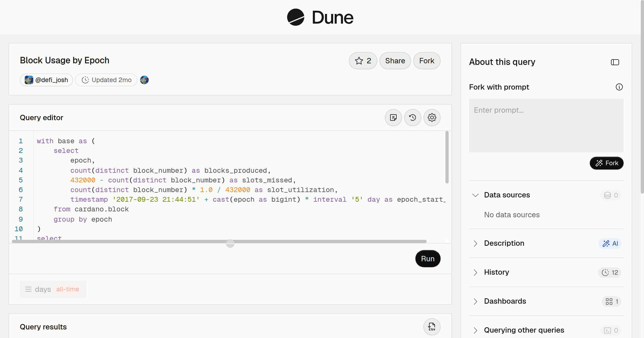Collapse the Data sources section
The width and height of the screenshot is (644, 338).
(475, 195)
